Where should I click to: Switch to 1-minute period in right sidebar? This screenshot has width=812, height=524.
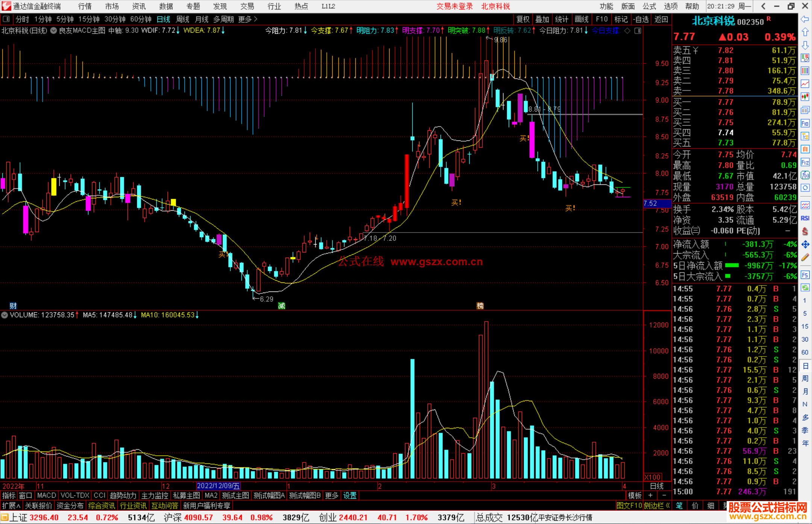tap(804, 301)
